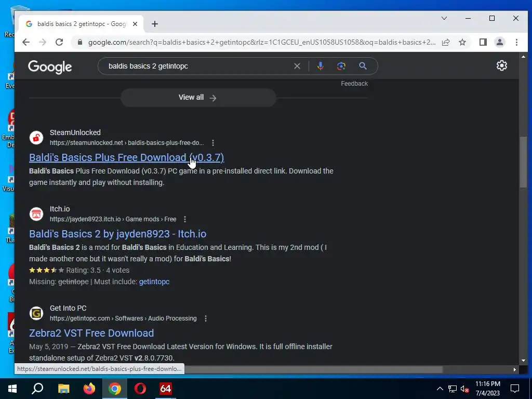Open File Explorer from the taskbar
Screen dimensions: 532x399
(63, 389)
